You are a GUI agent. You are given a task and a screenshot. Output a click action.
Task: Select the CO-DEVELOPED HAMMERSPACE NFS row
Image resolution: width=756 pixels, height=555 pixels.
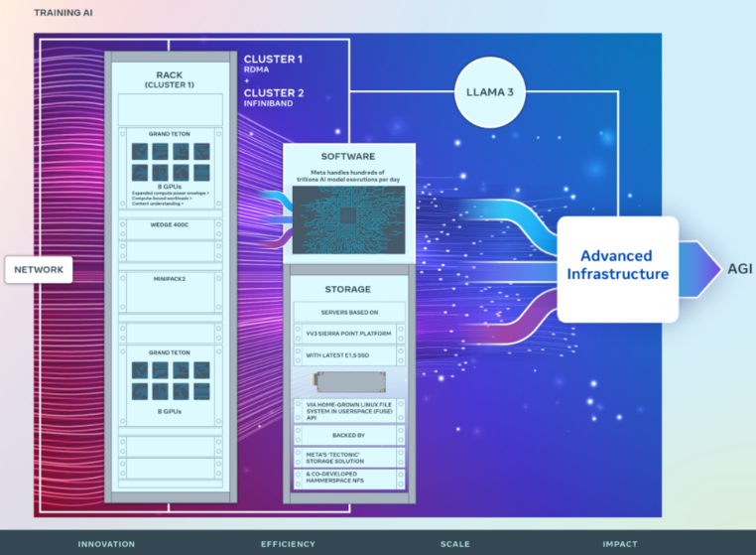[349, 479]
